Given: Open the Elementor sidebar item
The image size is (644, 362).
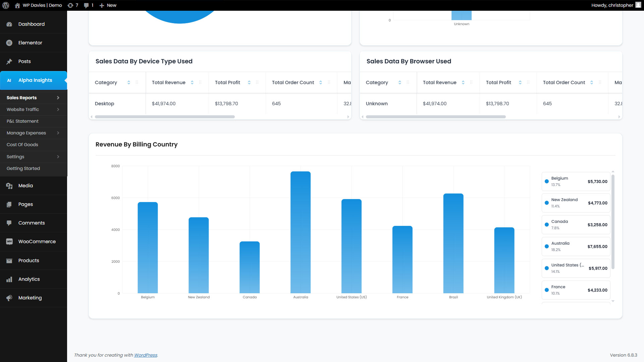Looking at the screenshot, I should (x=30, y=43).
